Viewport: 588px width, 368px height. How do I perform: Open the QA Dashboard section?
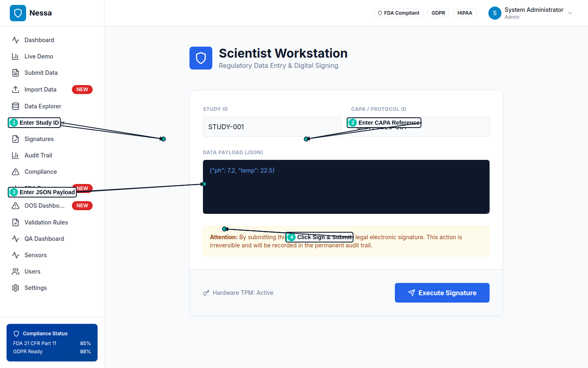click(43, 238)
